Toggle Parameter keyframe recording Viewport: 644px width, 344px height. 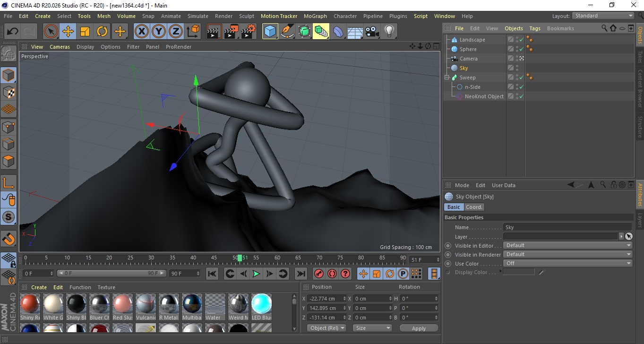point(403,274)
